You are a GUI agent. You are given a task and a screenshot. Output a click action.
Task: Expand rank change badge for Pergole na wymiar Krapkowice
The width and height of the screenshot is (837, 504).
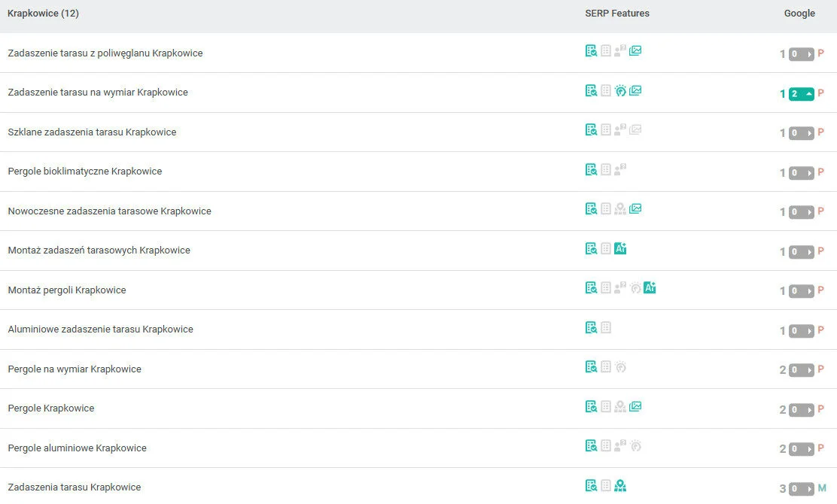pyautogui.click(x=802, y=370)
